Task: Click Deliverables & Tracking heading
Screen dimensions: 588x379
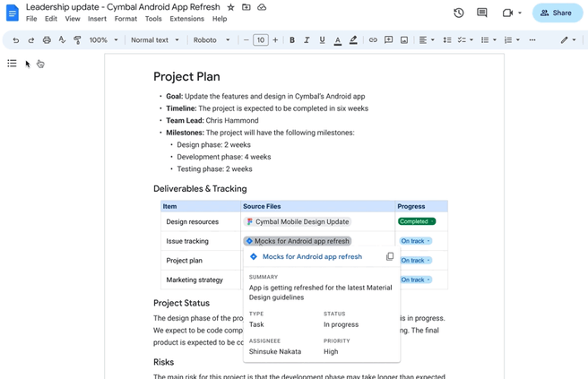Action: (x=200, y=188)
